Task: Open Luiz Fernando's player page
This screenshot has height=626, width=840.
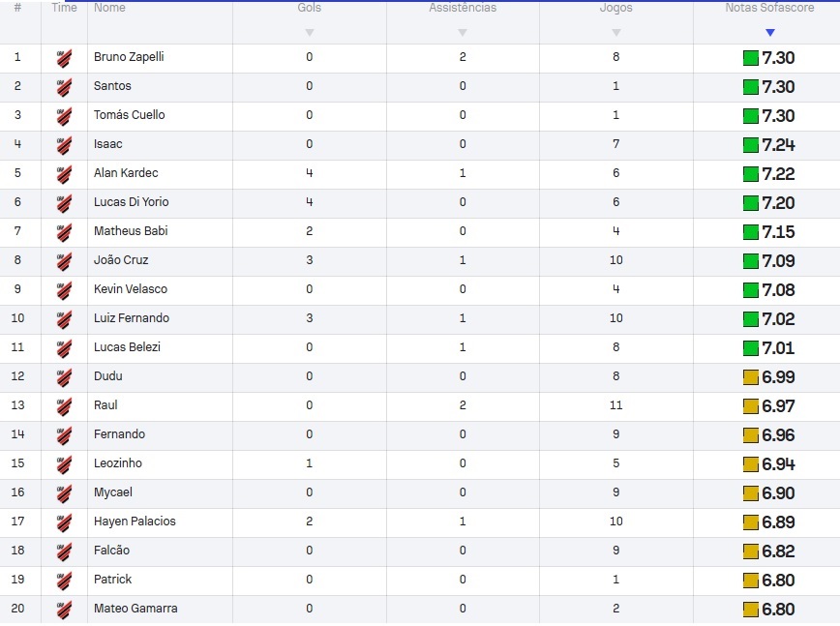Action: (x=132, y=318)
